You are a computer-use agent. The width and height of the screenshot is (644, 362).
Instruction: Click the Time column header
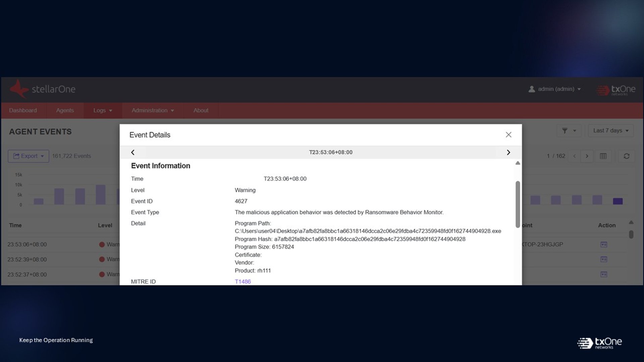[x=15, y=226]
